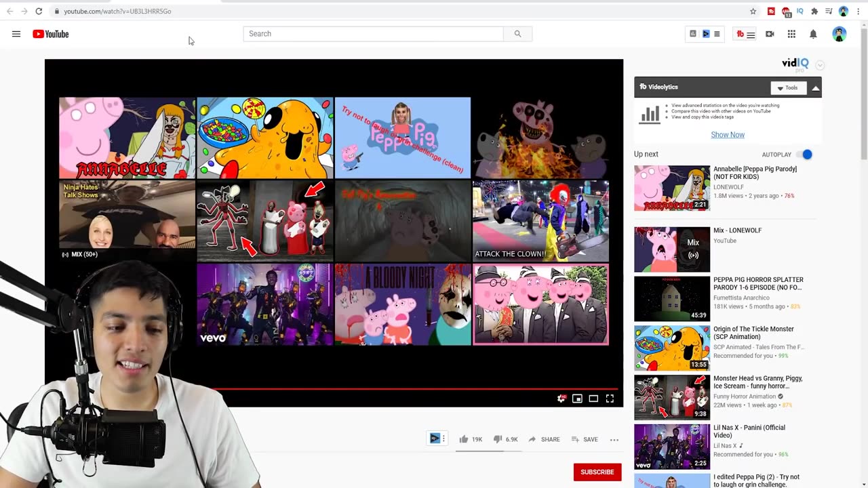Open the sidebar thumbnail with 13:55 duration
This screenshot has height=488, width=868.
coord(672,348)
